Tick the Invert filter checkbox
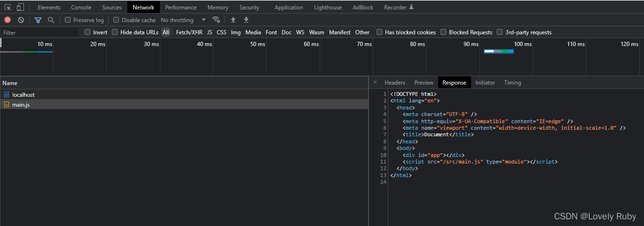This screenshot has height=226, width=644. [x=87, y=32]
